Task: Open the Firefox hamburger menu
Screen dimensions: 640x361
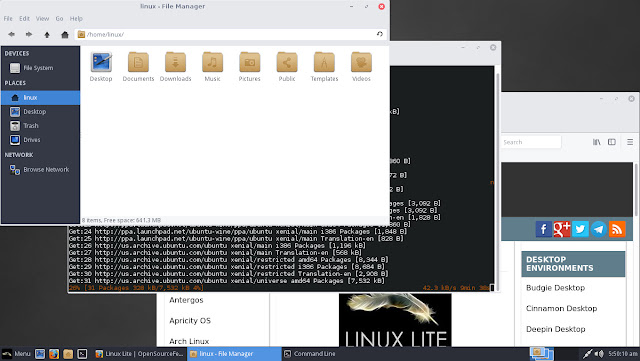Action: 630,142
